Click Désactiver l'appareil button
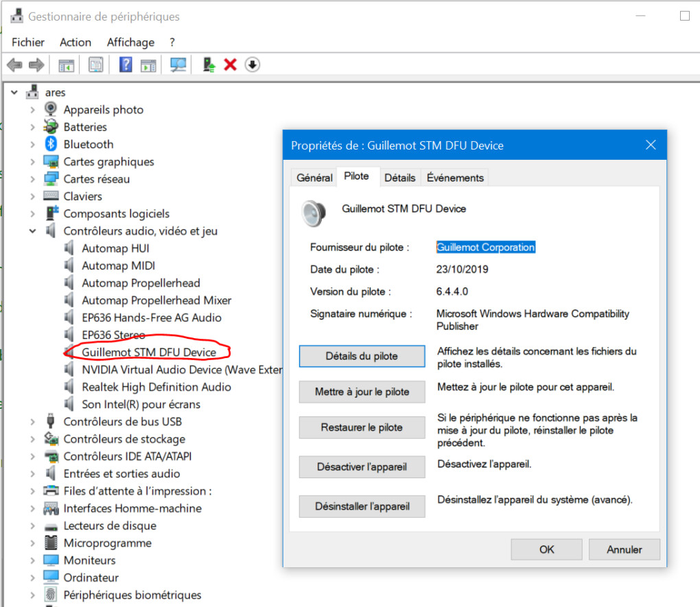 [x=362, y=467]
